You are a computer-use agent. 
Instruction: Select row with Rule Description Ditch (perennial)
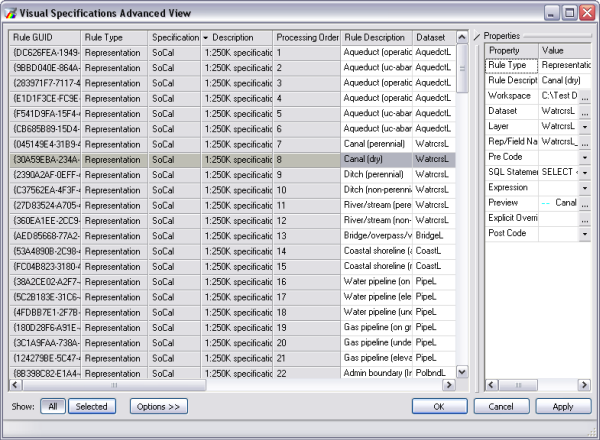232,175
